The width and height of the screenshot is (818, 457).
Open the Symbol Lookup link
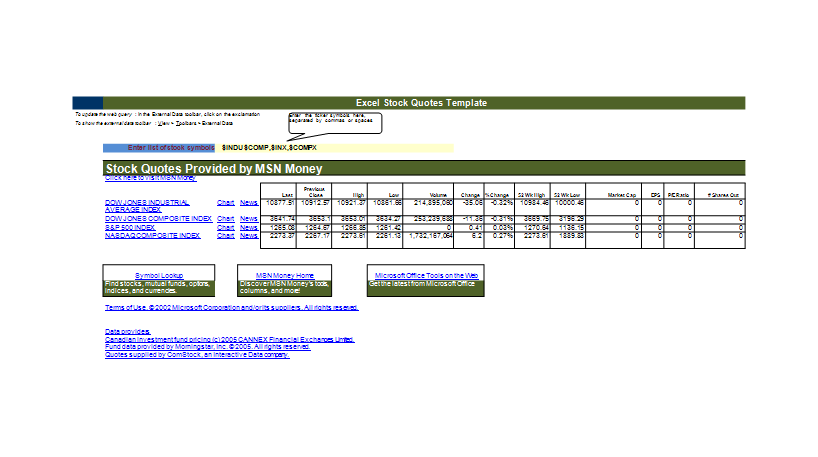[x=159, y=275]
